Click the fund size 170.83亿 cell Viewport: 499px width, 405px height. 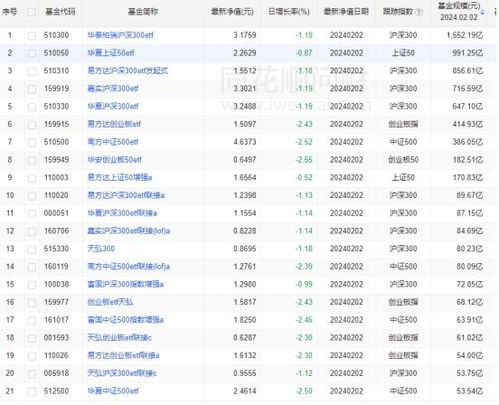coord(467,178)
